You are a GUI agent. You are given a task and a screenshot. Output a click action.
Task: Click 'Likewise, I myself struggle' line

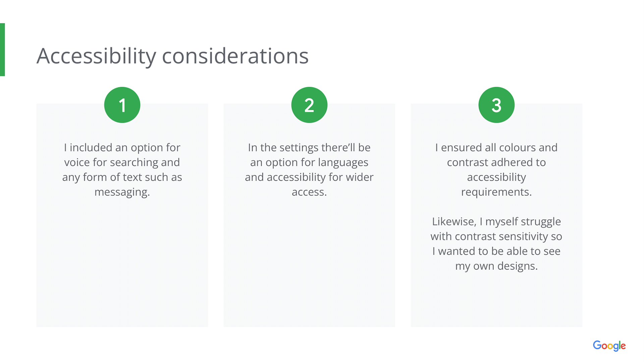[496, 222]
